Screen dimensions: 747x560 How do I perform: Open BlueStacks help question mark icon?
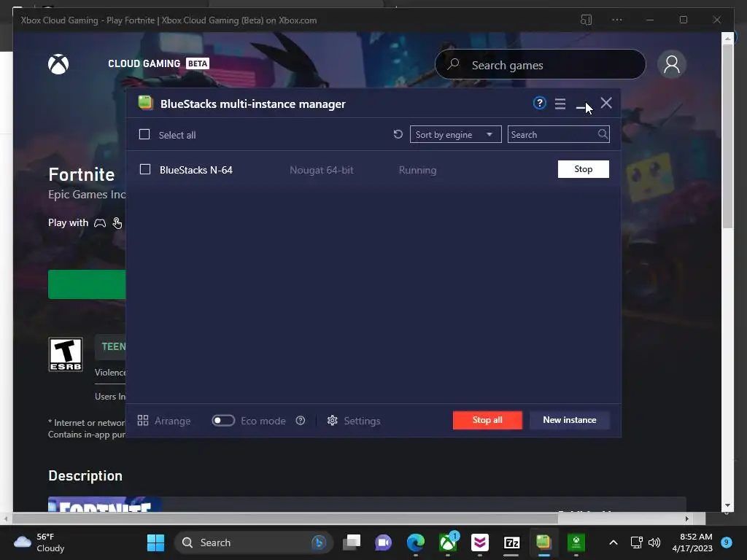pos(539,103)
